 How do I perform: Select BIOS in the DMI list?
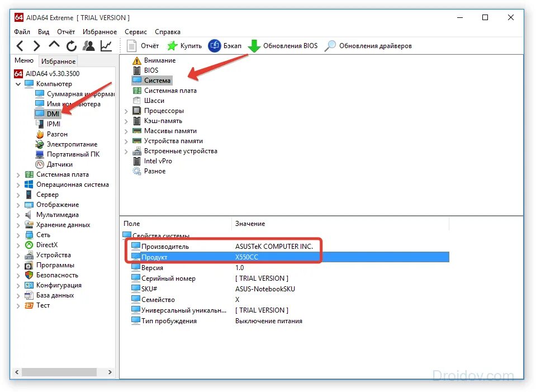tap(145, 70)
